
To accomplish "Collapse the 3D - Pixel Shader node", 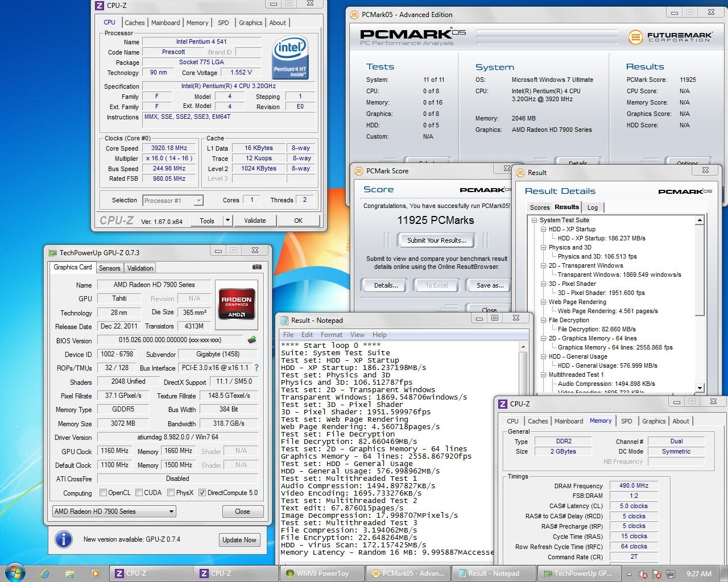I will pos(544,284).
